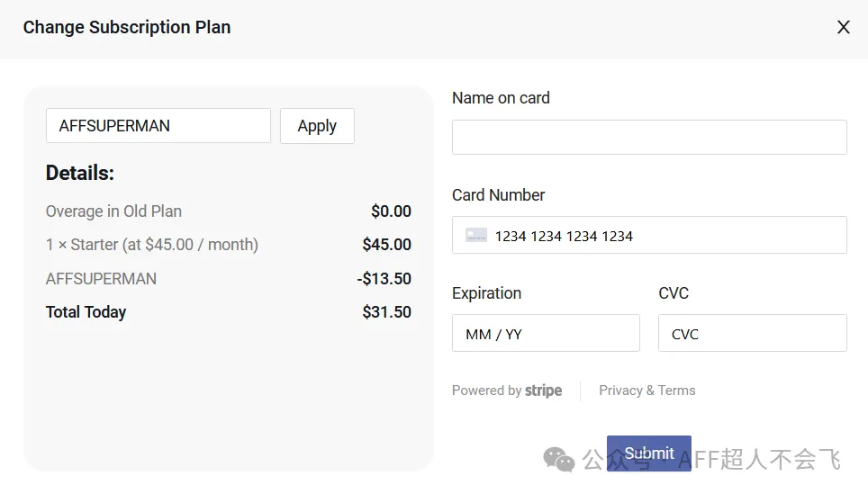The width and height of the screenshot is (868, 494).
Task: Click the Total Today $31.50 amount
Action: [x=386, y=312]
